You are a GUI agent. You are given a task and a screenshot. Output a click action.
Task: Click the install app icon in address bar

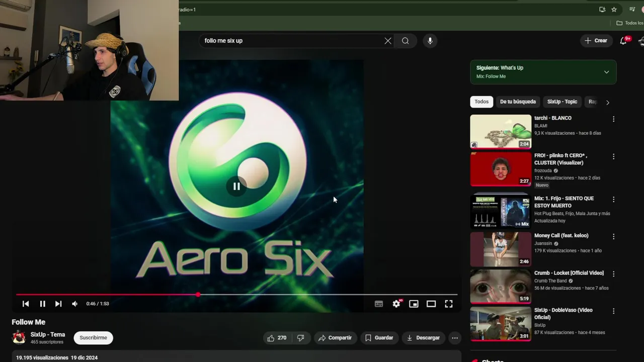[602, 10]
